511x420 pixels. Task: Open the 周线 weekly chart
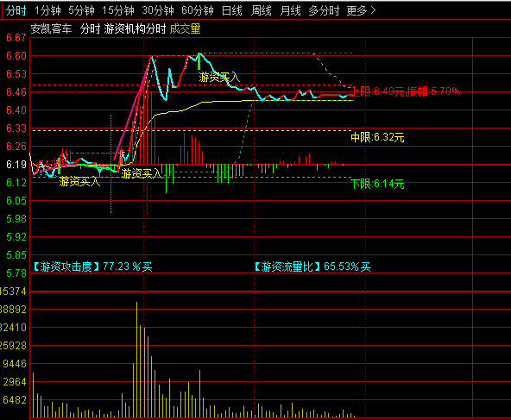coord(261,10)
